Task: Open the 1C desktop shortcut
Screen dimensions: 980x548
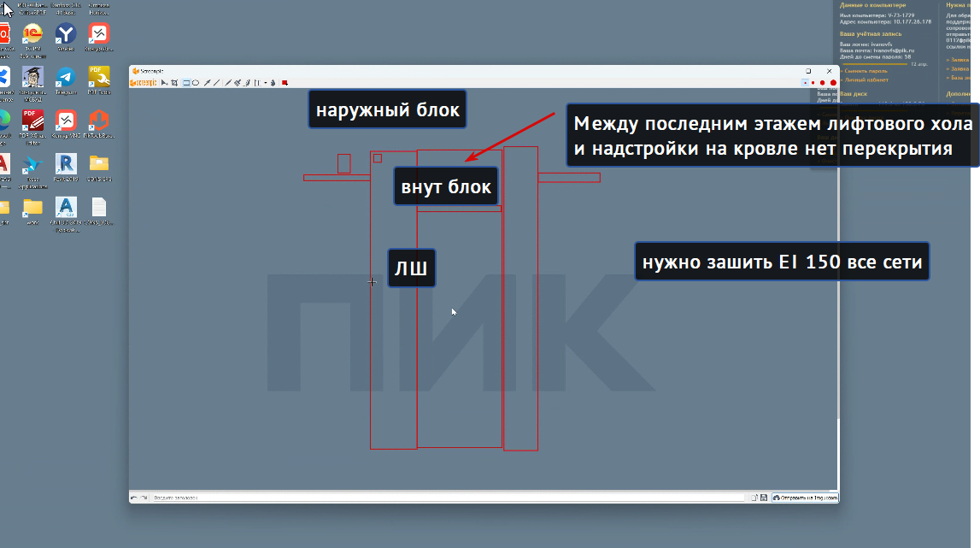Action: tap(32, 38)
